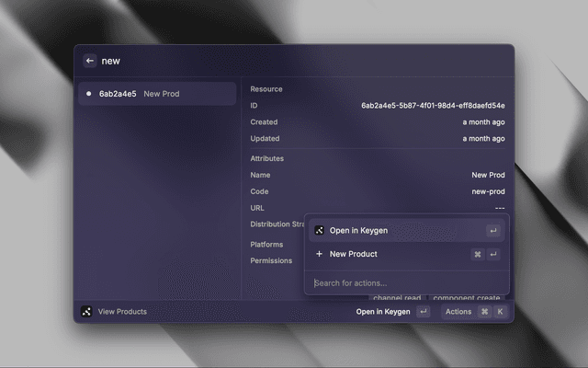Viewport: 588px width, 368px height.
Task: Click the 'component create' permission tag
Action: [x=467, y=298]
